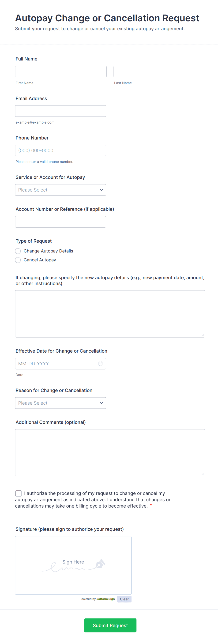The height and width of the screenshot is (644, 218).
Task: Click the Submit Request button
Action: (x=110, y=625)
